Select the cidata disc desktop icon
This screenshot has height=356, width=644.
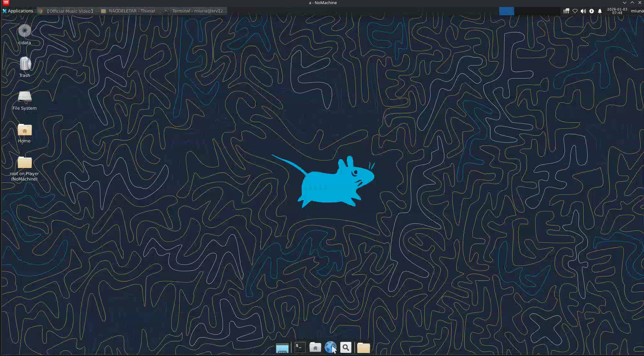click(x=24, y=31)
